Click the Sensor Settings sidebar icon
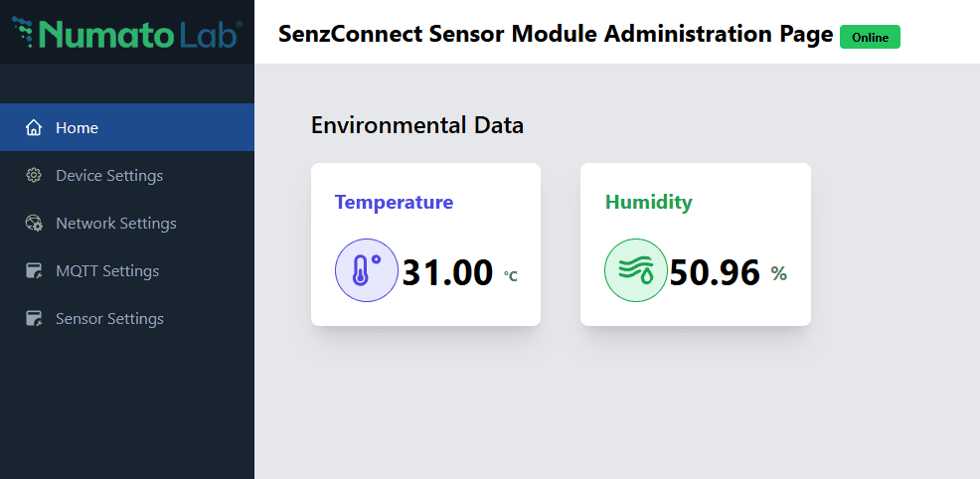The image size is (980, 479). coord(34,319)
